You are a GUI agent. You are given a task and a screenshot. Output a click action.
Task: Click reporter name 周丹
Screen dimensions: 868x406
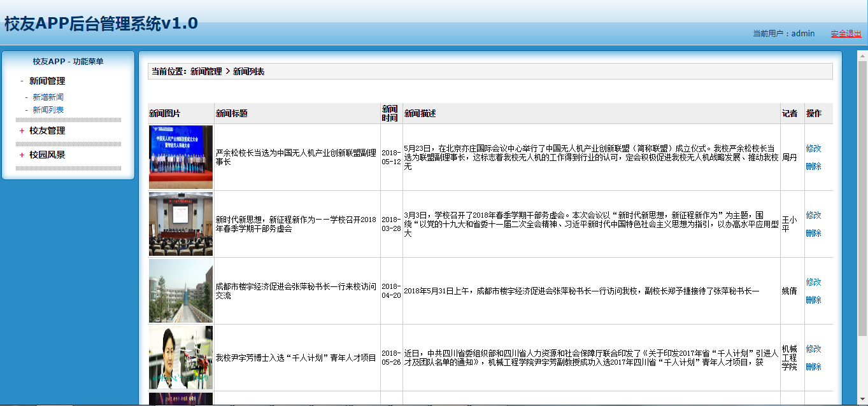pyautogui.click(x=790, y=157)
